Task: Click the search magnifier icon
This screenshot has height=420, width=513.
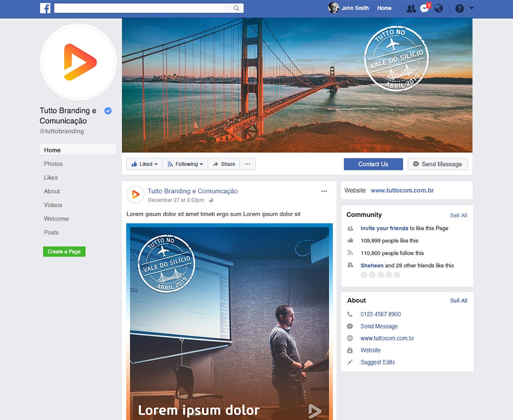Action: click(x=236, y=8)
